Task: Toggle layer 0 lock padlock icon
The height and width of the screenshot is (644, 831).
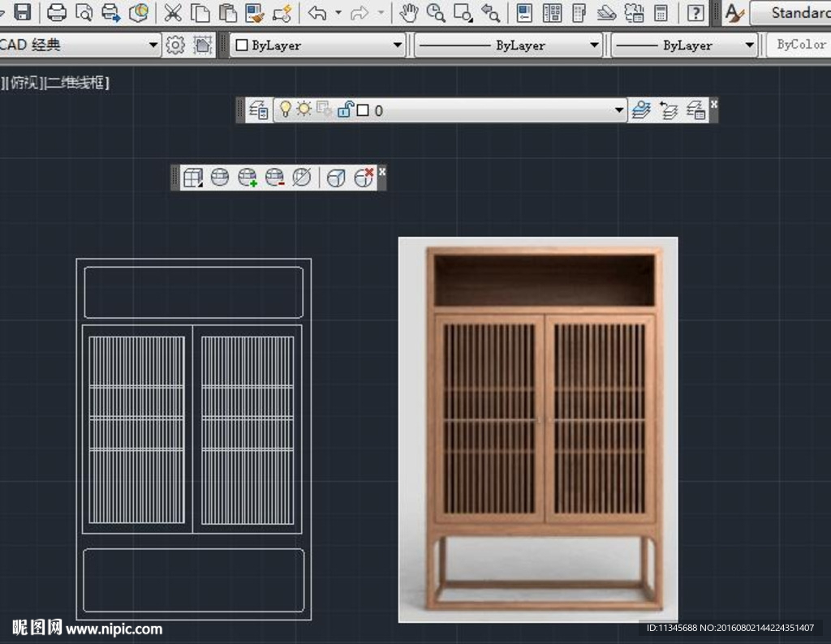Action: coord(345,109)
